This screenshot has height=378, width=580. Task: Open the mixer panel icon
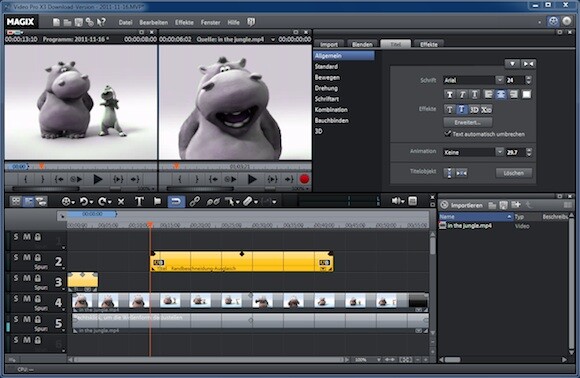click(412, 201)
